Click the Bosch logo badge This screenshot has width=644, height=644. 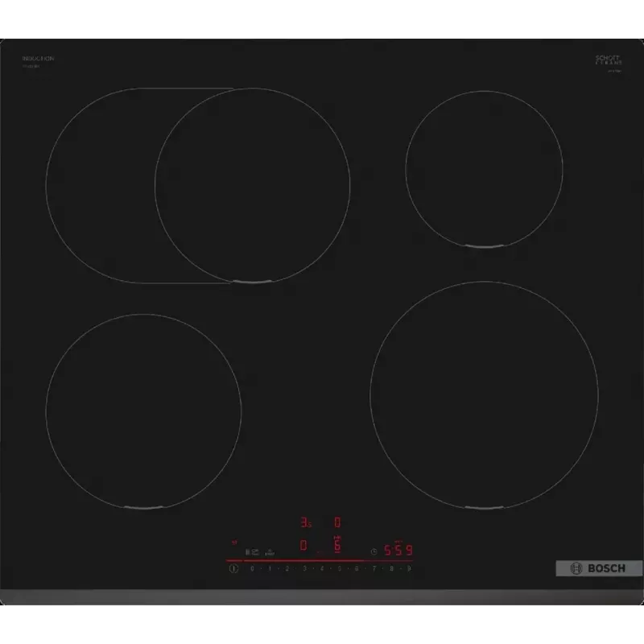pos(599,568)
